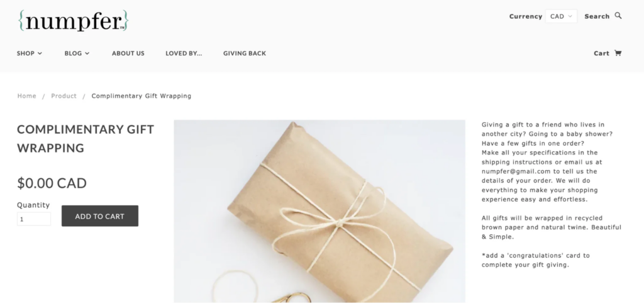Image resolution: width=644 pixels, height=303 pixels.
Task: Click the ADD TO CART button
Action: 100,216
